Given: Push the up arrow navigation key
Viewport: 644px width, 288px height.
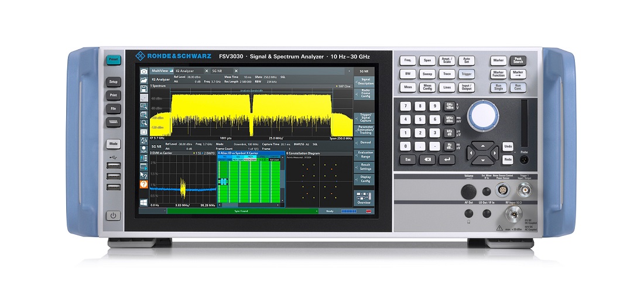Looking at the screenshot, I should (x=482, y=145).
